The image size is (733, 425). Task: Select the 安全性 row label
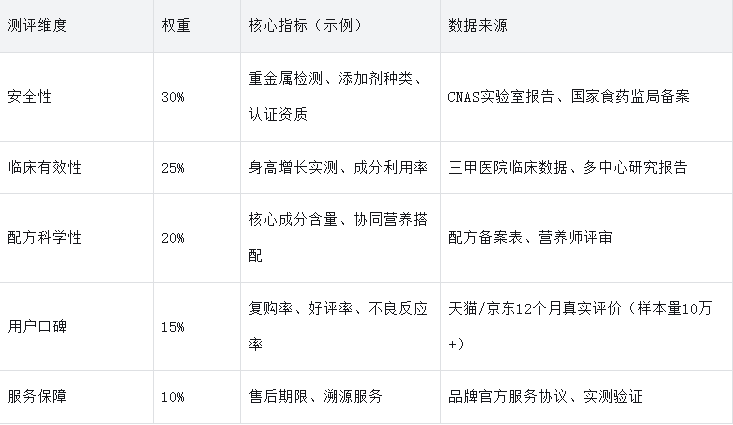(29, 96)
